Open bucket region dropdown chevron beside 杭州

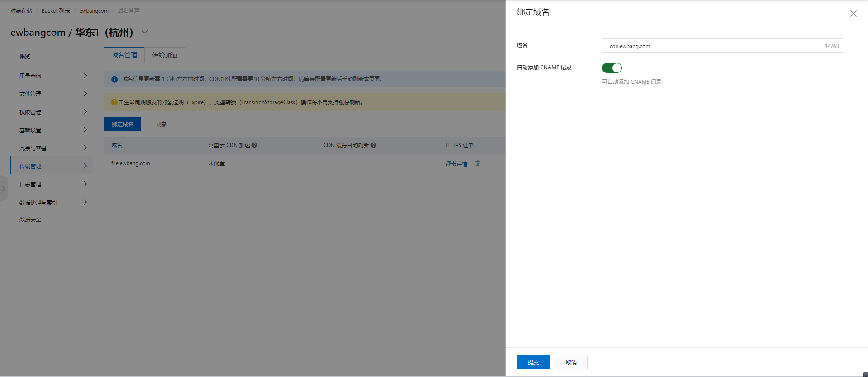click(145, 32)
